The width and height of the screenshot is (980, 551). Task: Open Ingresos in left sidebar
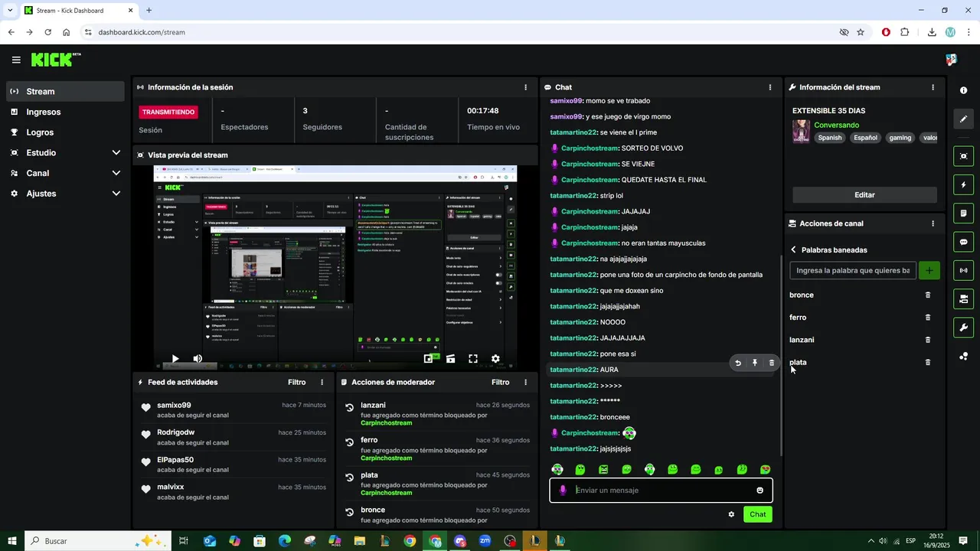pyautogui.click(x=65, y=112)
